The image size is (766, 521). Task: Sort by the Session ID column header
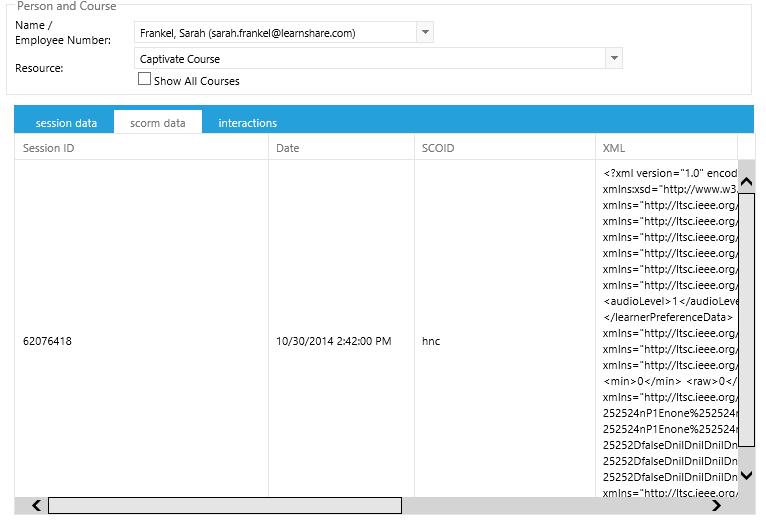click(140, 148)
